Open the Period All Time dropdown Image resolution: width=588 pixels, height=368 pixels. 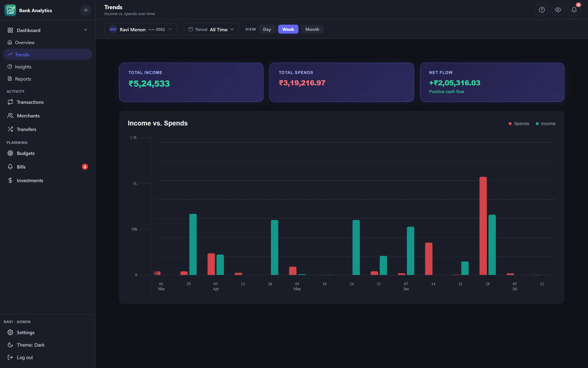point(211,29)
